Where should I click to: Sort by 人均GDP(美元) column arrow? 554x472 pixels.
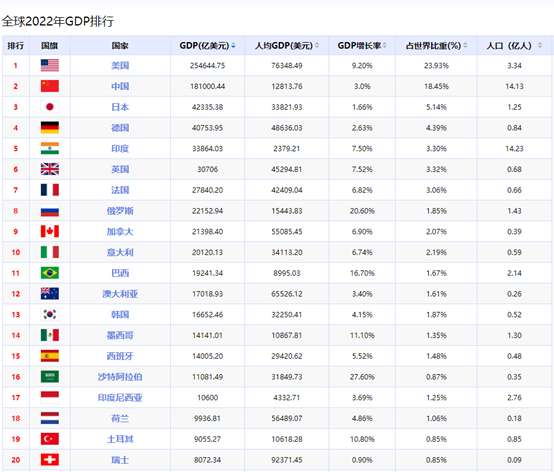tap(317, 46)
